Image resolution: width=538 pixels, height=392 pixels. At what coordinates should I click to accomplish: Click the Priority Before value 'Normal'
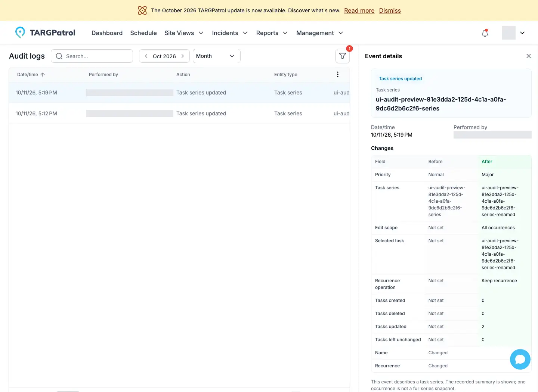point(436,175)
